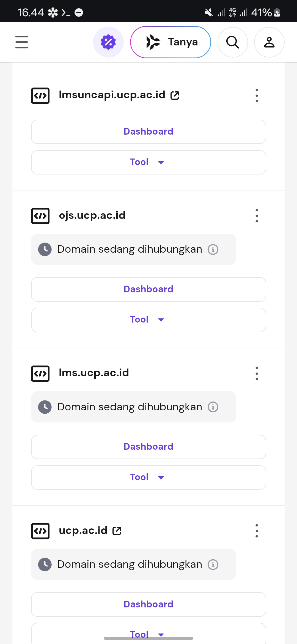Open three-dot menu for lms.ucp.ac.id
Image resolution: width=297 pixels, height=644 pixels.
(257, 373)
